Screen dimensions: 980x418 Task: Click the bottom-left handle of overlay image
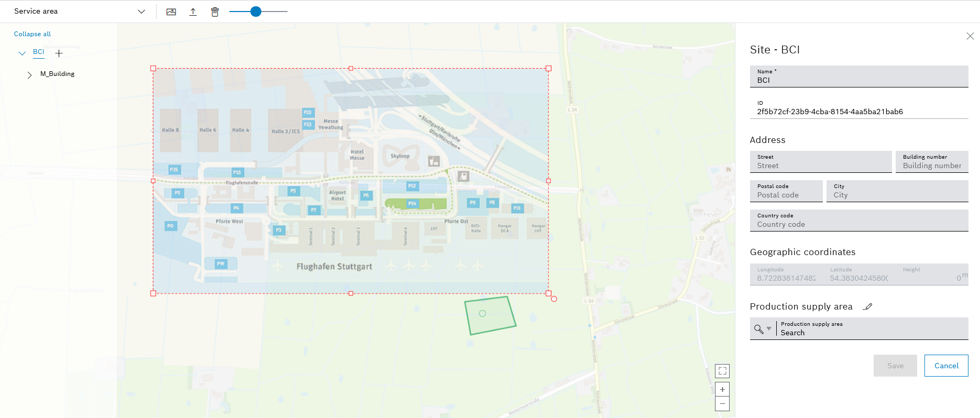(153, 293)
